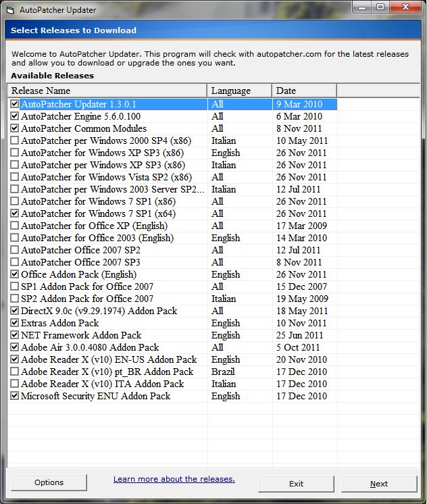The width and height of the screenshot is (427, 504).
Task: Check AutoPatcher Office 2007 SP3 checkbox
Action: tap(14, 262)
